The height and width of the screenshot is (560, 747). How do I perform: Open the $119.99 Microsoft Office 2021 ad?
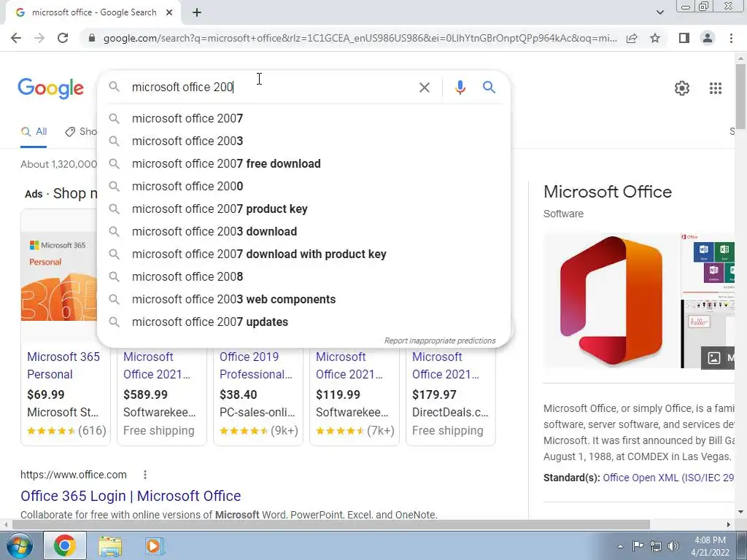pos(349,365)
